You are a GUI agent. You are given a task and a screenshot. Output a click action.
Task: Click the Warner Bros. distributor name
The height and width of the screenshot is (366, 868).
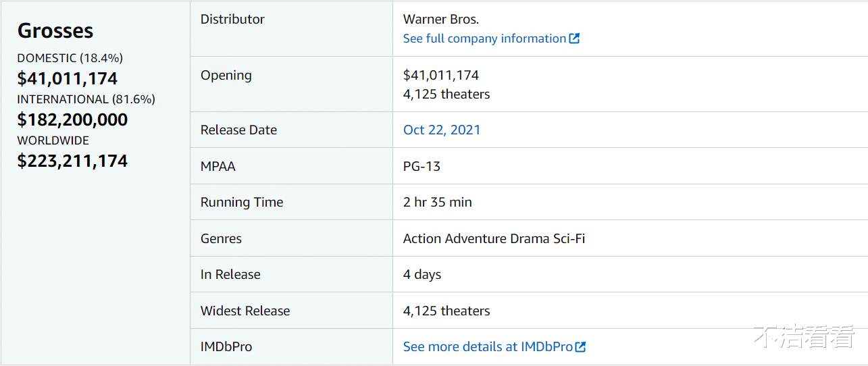point(441,19)
